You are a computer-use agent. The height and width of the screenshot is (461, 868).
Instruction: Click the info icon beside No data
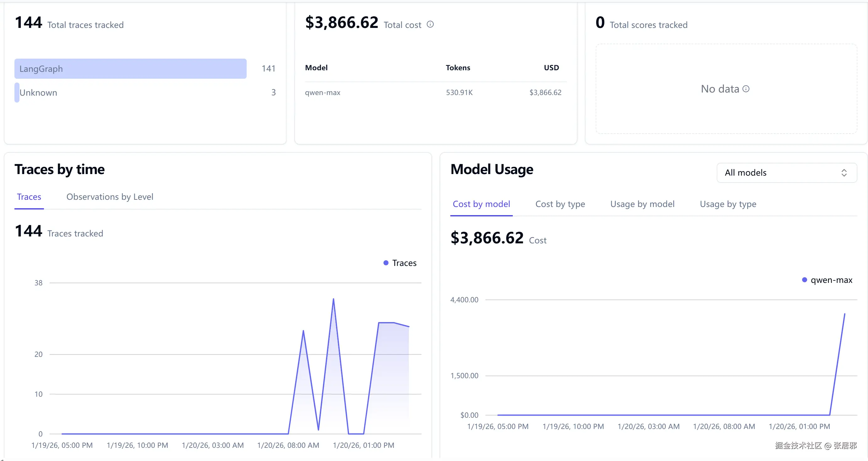(x=746, y=89)
